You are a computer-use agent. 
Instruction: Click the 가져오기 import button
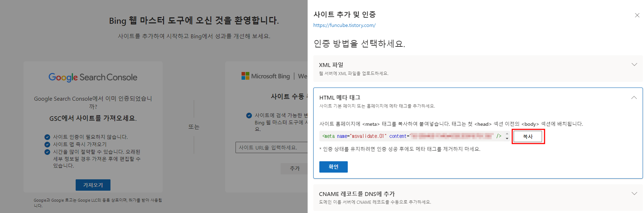point(93,185)
